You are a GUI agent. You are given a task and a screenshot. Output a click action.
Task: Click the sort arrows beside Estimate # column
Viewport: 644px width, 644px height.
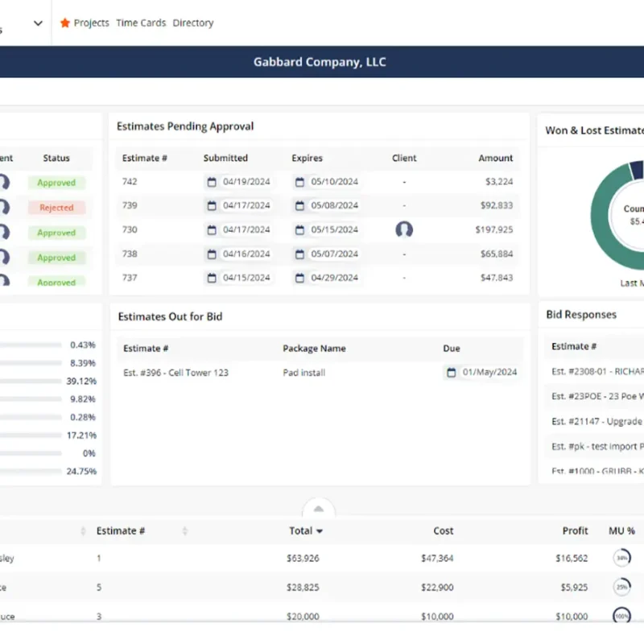[185, 531]
